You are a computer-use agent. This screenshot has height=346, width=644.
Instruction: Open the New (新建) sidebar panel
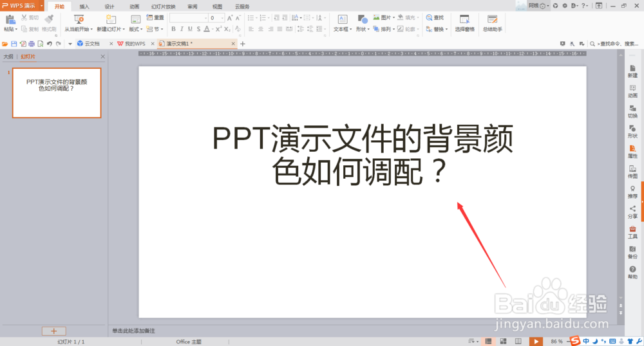632,71
